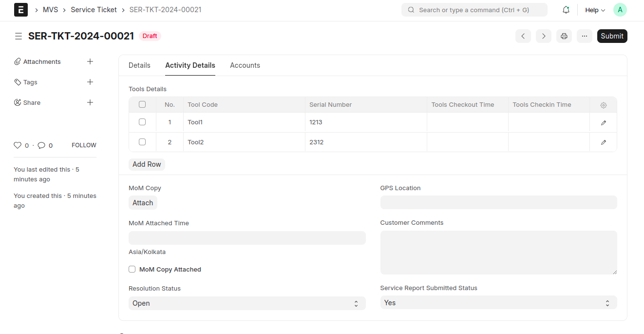Click the notification bell icon
The width and height of the screenshot is (644, 334).
pos(566,10)
